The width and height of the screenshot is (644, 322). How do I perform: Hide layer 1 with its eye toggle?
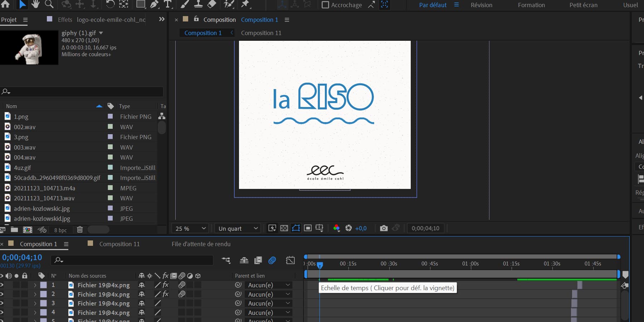point(1,285)
